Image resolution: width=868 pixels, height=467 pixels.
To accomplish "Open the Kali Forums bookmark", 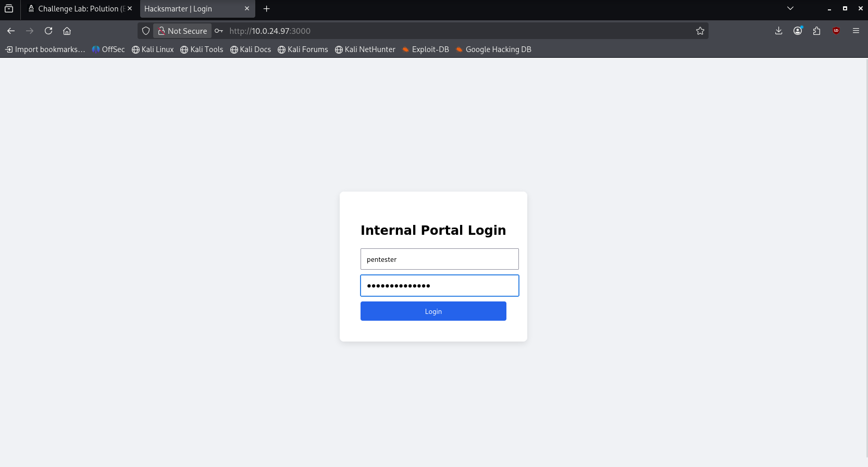I will pyautogui.click(x=303, y=49).
